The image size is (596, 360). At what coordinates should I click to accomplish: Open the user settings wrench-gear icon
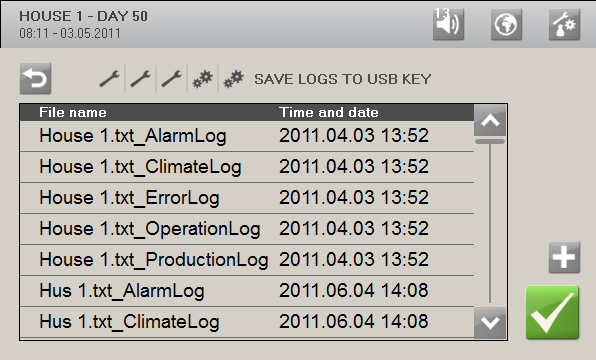[x=564, y=24]
